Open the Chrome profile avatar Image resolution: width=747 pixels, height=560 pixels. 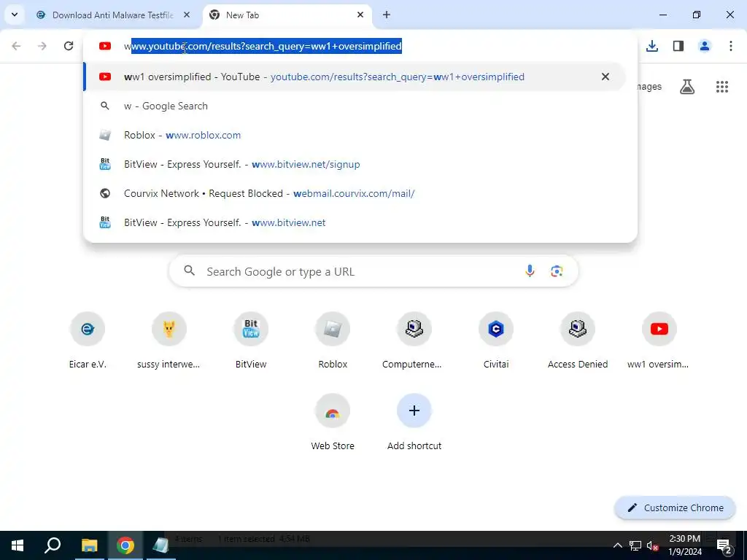tap(705, 46)
